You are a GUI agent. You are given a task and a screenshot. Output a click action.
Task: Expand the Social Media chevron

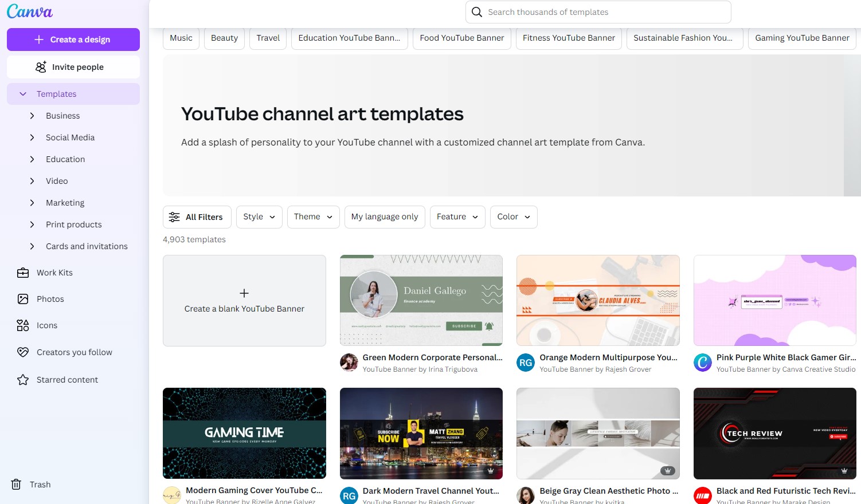32,137
